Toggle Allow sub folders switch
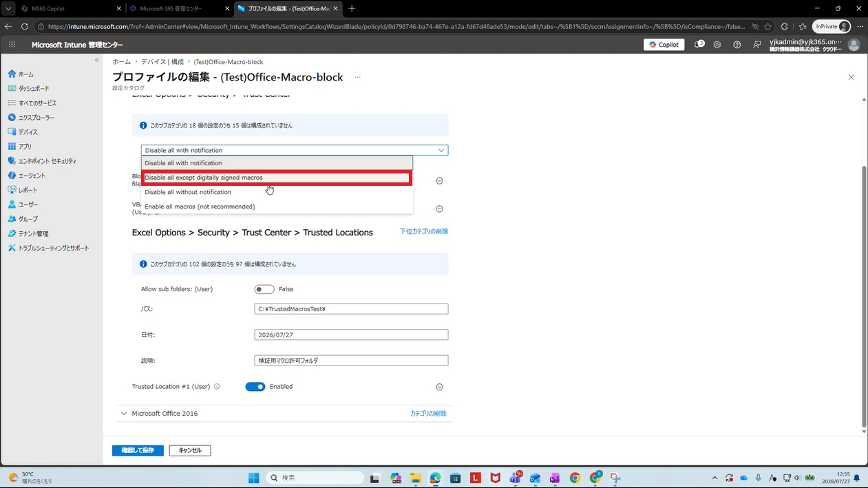 point(264,289)
